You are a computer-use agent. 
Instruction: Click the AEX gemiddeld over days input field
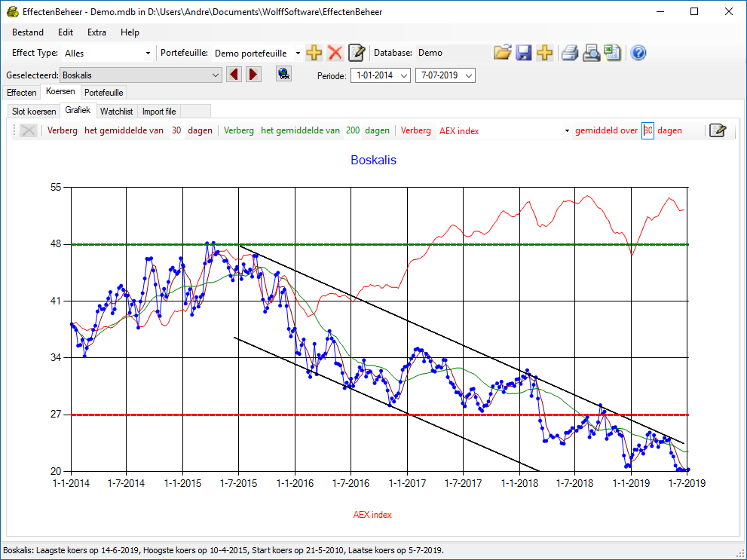[x=648, y=130]
